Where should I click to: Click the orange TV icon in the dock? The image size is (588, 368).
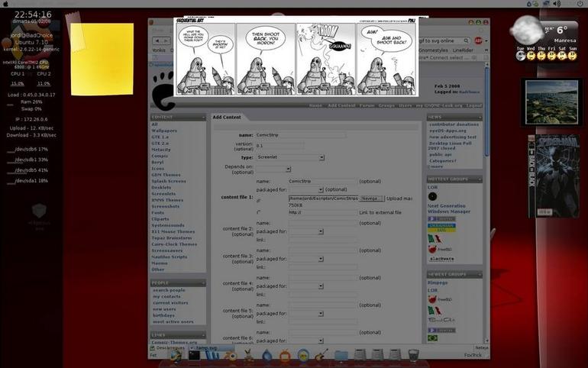285,356
